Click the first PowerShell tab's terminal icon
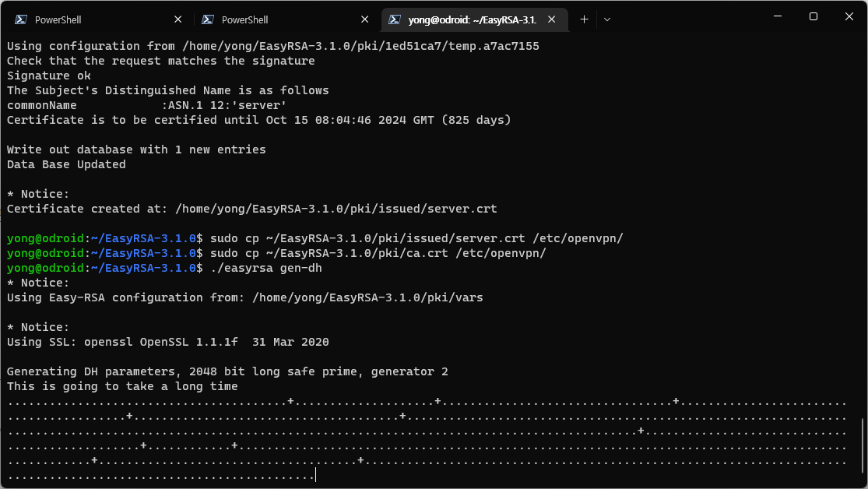This screenshot has height=489, width=868. click(21, 19)
